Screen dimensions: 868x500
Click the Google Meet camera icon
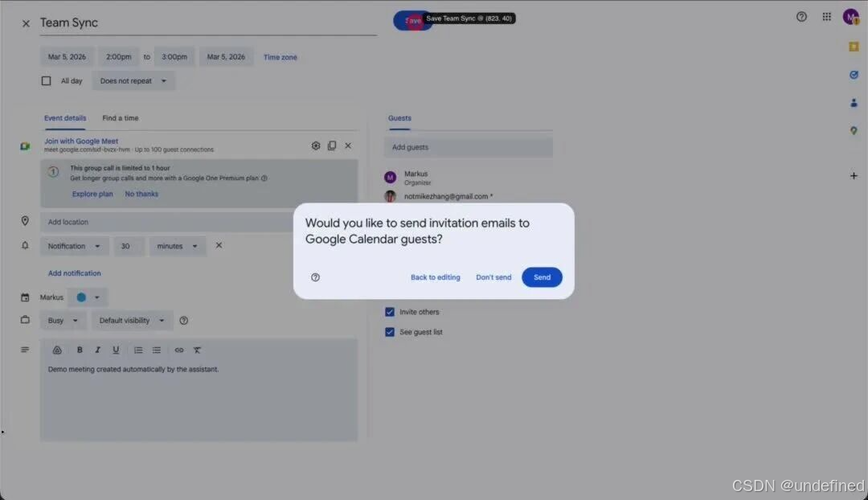click(25, 146)
